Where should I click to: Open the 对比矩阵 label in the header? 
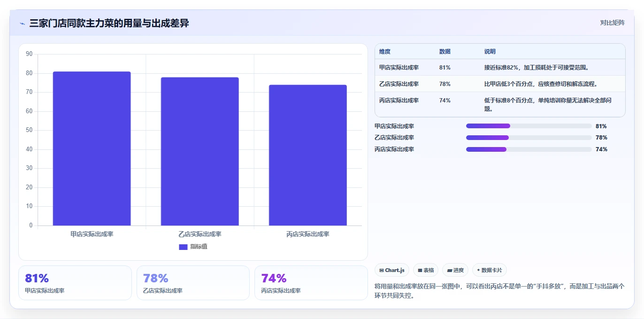tap(613, 23)
